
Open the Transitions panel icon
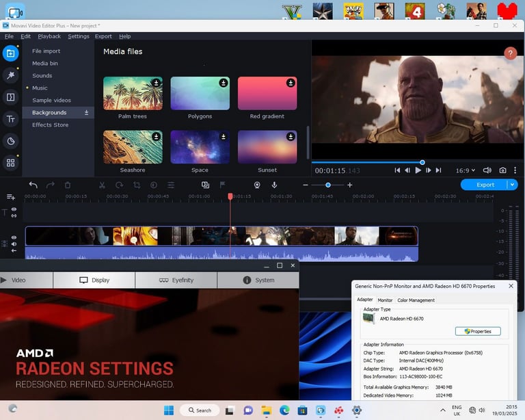click(x=10, y=97)
